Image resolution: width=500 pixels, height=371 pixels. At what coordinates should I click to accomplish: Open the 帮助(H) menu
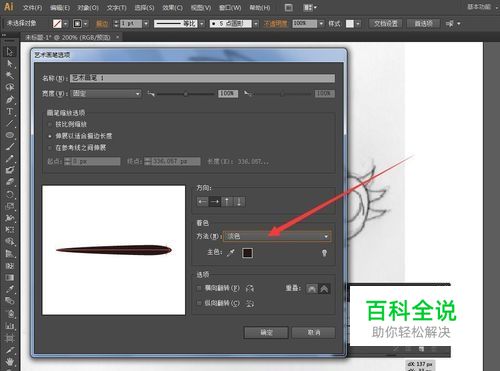260,7
